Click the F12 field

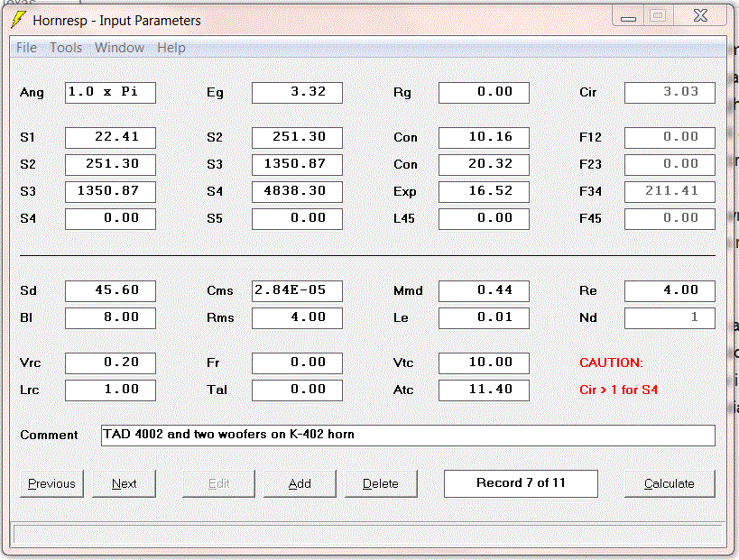[x=670, y=138]
